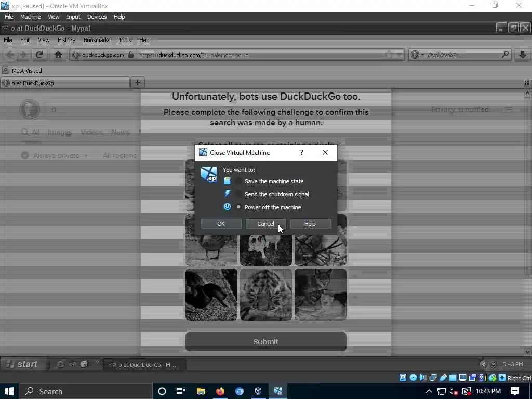
Task: Click the page scrollbar down arrow in Mypal
Action: 527,352
